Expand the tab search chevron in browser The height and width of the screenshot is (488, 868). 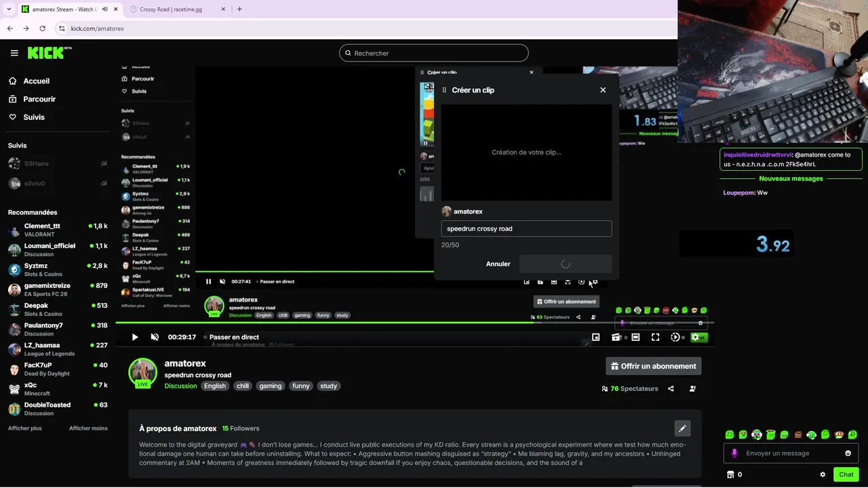[8, 9]
